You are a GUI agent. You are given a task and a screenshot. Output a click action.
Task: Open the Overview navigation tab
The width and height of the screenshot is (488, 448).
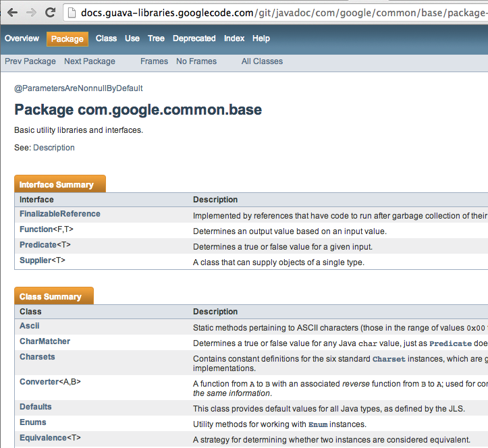click(22, 38)
